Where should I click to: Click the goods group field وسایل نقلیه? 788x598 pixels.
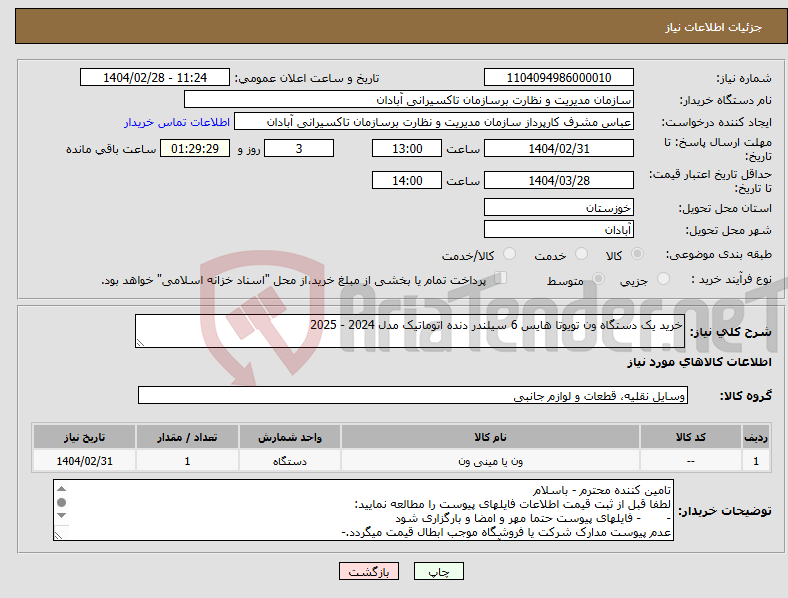pos(413,395)
